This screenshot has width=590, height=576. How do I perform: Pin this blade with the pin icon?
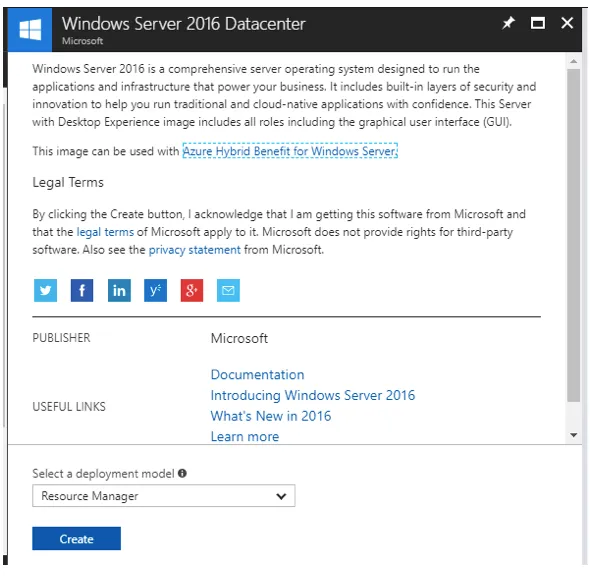pyautogui.click(x=508, y=23)
